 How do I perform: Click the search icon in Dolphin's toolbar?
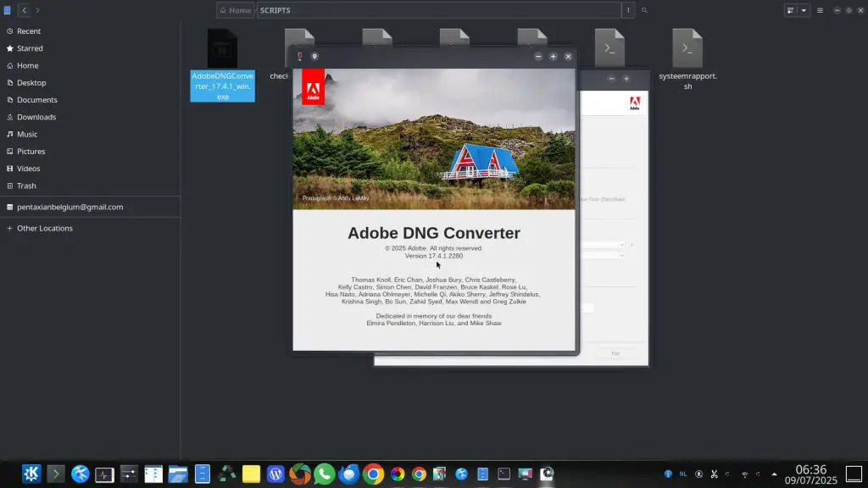coord(644,10)
